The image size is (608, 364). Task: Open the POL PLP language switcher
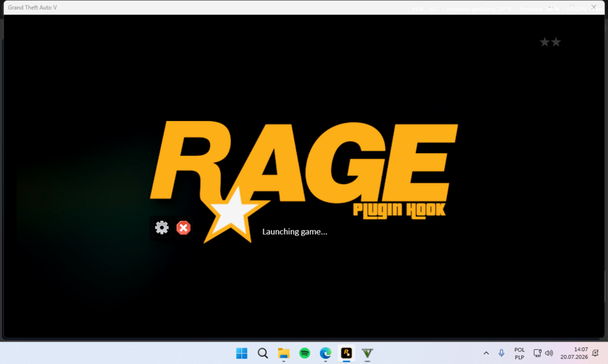[519, 353]
